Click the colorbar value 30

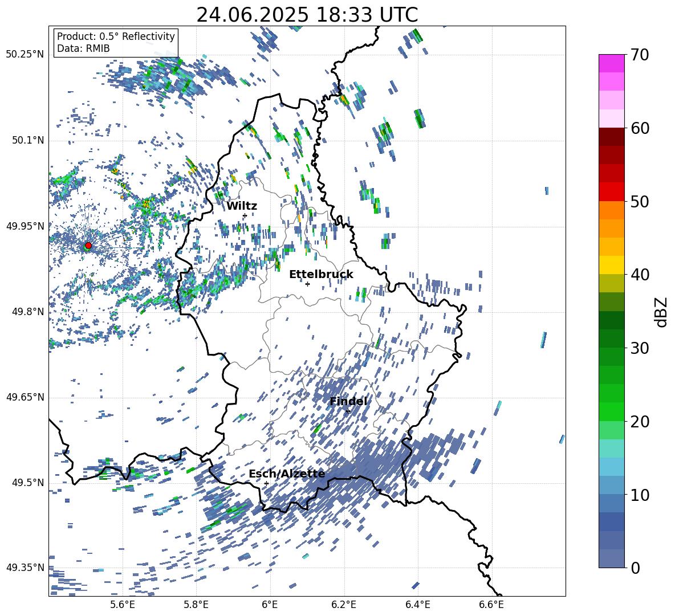(640, 348)
